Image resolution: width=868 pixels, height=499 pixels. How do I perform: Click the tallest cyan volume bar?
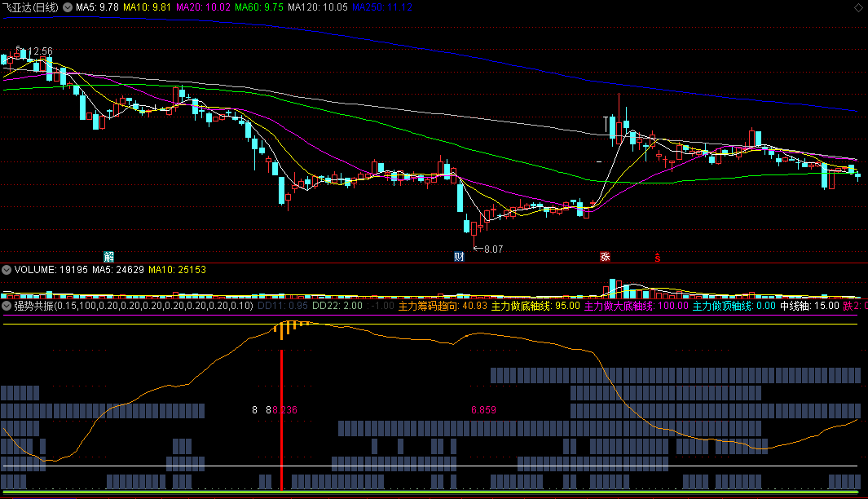click(x=613, y=289)
